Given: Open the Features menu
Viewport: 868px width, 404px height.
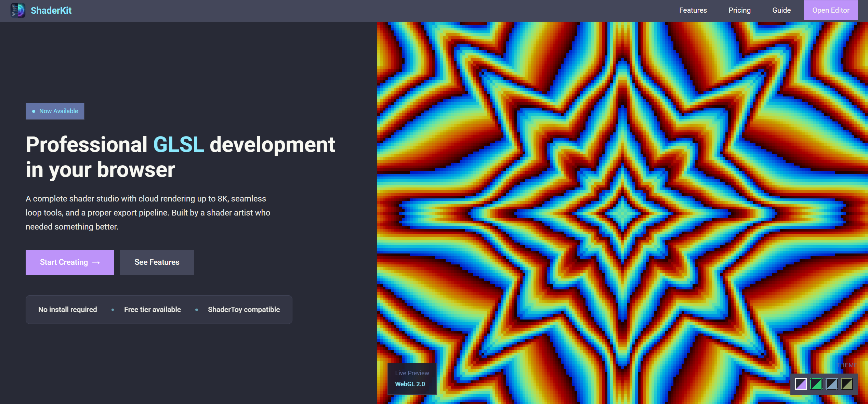Looking at the screenshot, I should pos(693,10).
